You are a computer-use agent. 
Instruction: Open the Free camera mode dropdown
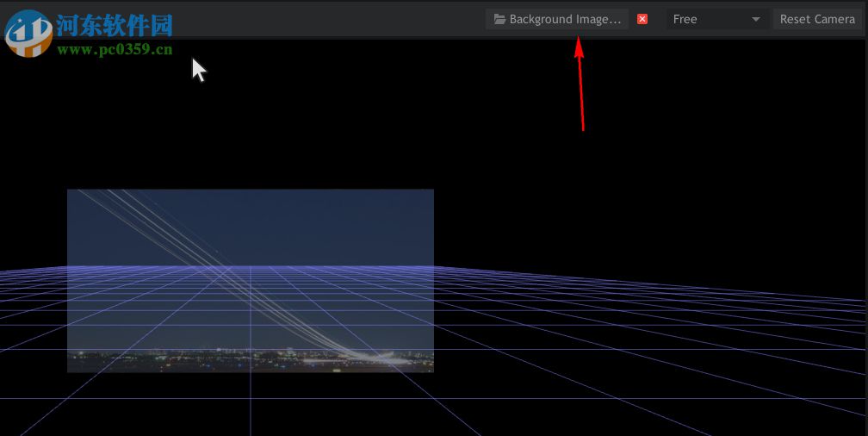[716, 20]
